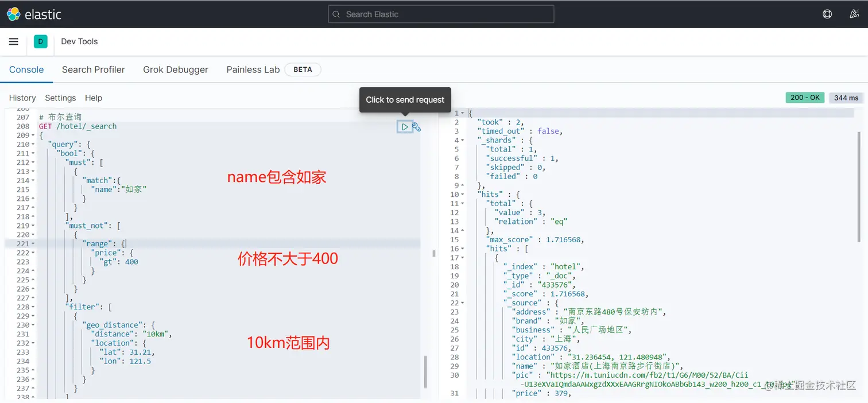Viewport: 868px width, 403px height.
Task: Click the pane resize handle between editors
Action: (434, 253)
